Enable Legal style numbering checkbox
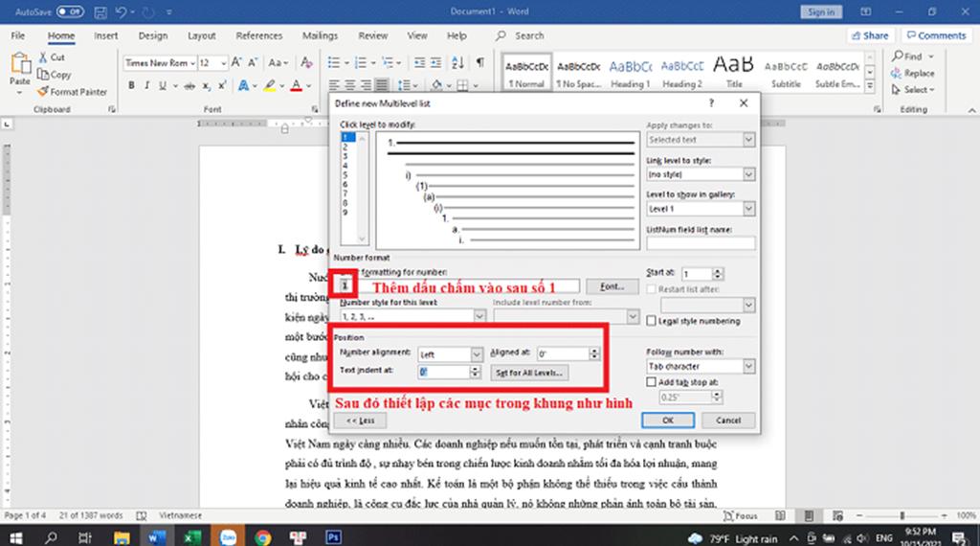Screen dimensions: 980x546 tap(651, 321)
